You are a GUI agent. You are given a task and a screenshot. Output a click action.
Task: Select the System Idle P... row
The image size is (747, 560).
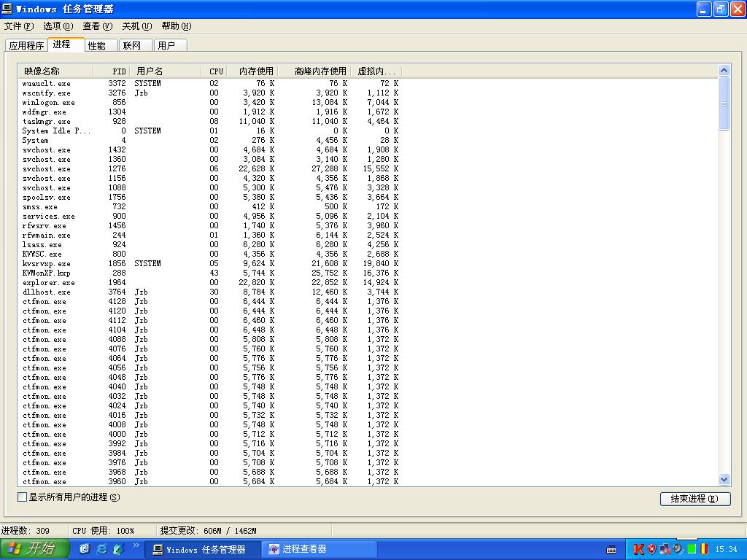click(x=209, y=131)
